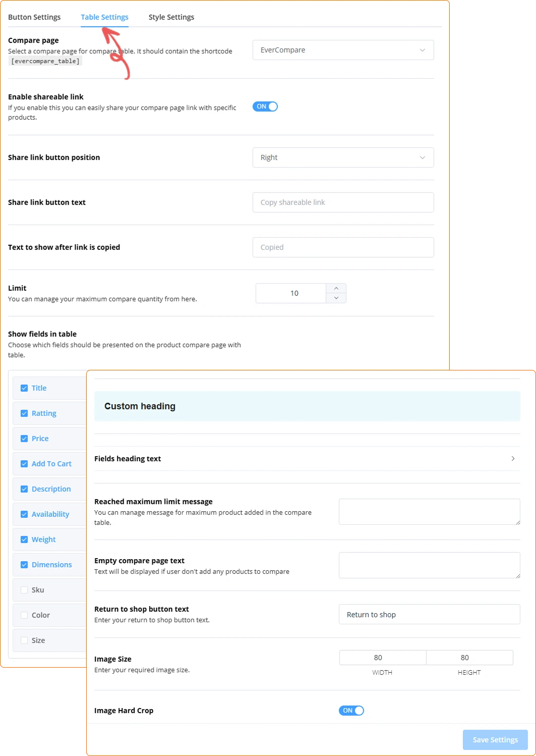Screen dimensions: 536x756
Task: Uncheck the Price field checkbox
Action: [x=24, y=439]
